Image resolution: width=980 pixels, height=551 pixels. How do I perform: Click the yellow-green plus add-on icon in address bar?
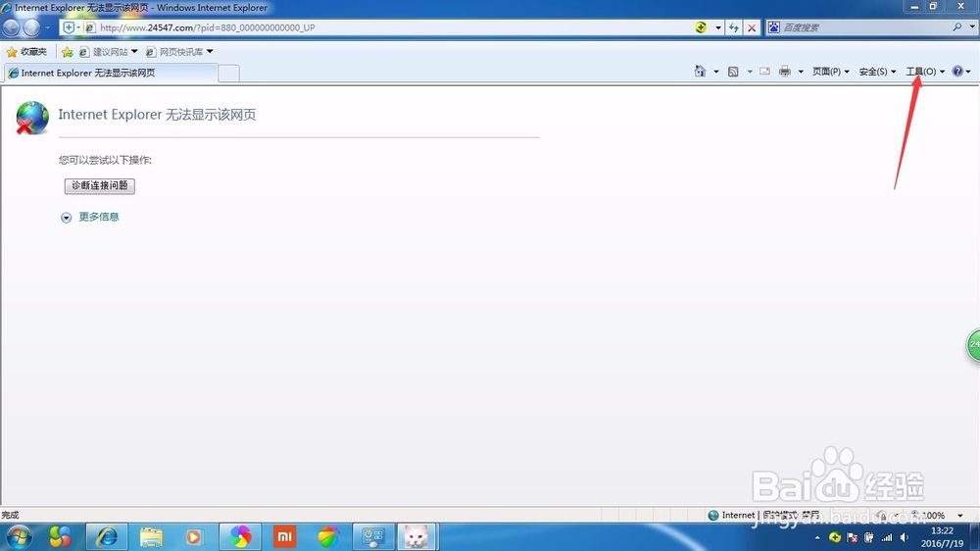[x=702, y=27]
